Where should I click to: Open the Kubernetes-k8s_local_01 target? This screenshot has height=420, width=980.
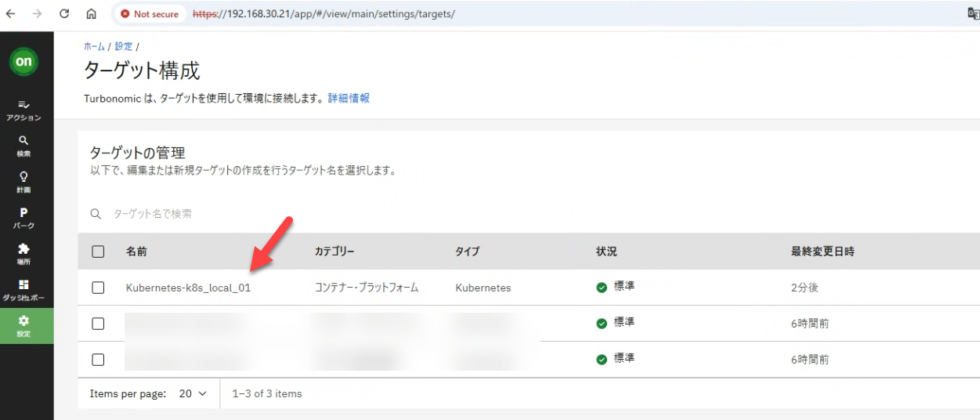(x=188, y=288)
